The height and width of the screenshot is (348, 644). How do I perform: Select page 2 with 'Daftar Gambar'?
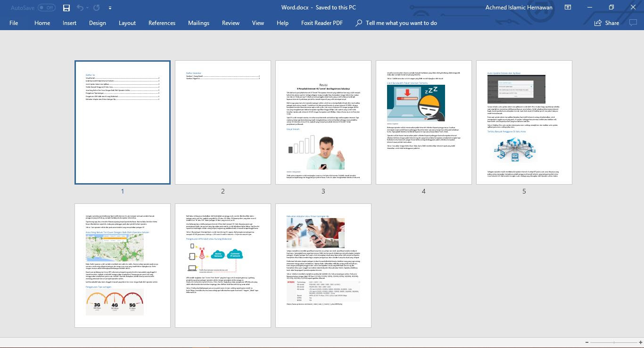coord(223,122)
